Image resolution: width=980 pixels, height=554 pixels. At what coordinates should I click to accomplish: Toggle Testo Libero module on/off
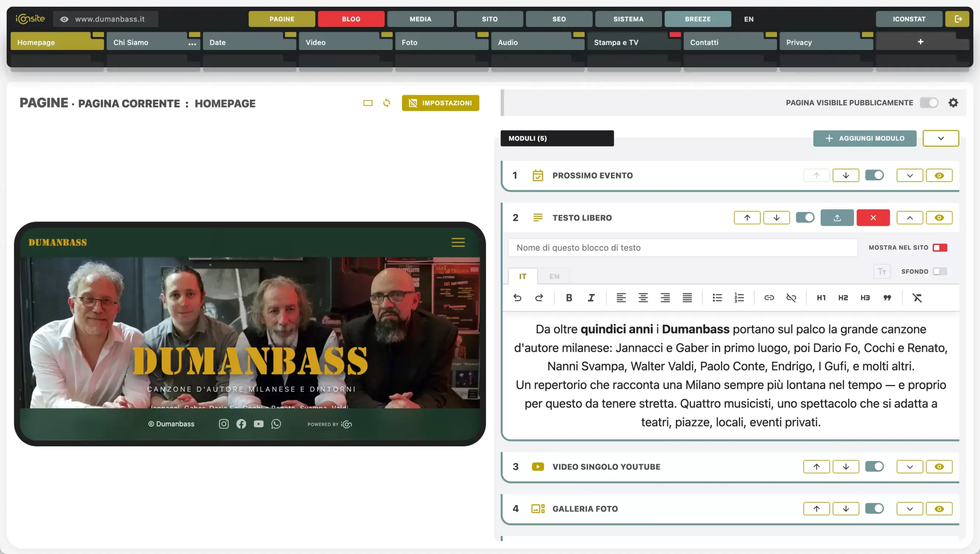(x=805, y=217)
